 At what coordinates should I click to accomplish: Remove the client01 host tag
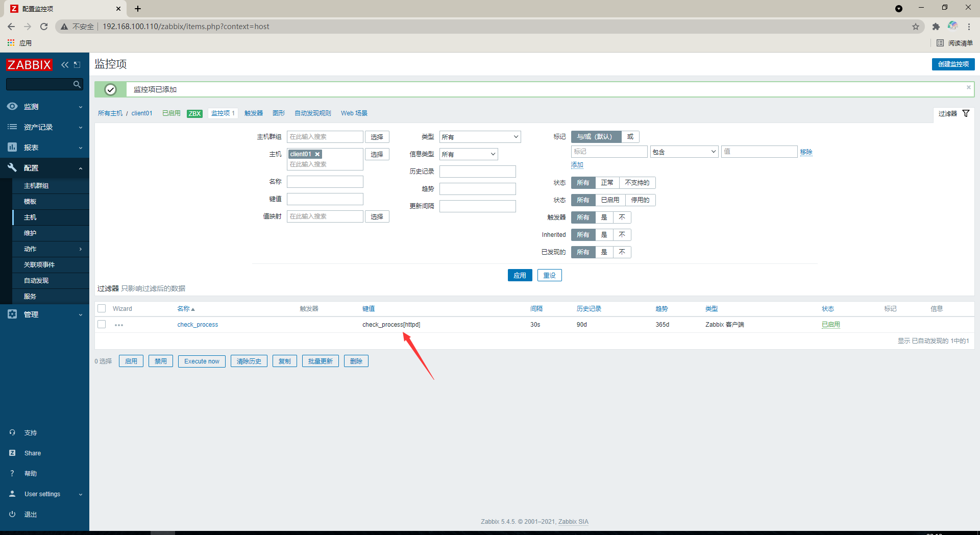point(317,154)
